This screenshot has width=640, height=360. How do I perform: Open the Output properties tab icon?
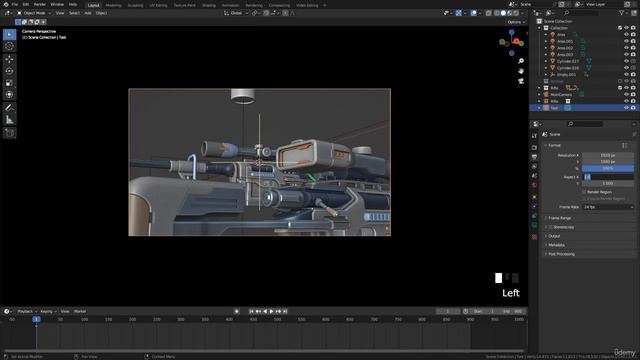click(x=534, y=157)
